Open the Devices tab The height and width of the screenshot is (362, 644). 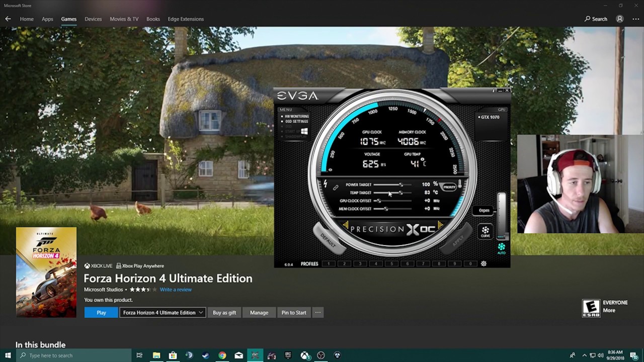click(93, 19)
